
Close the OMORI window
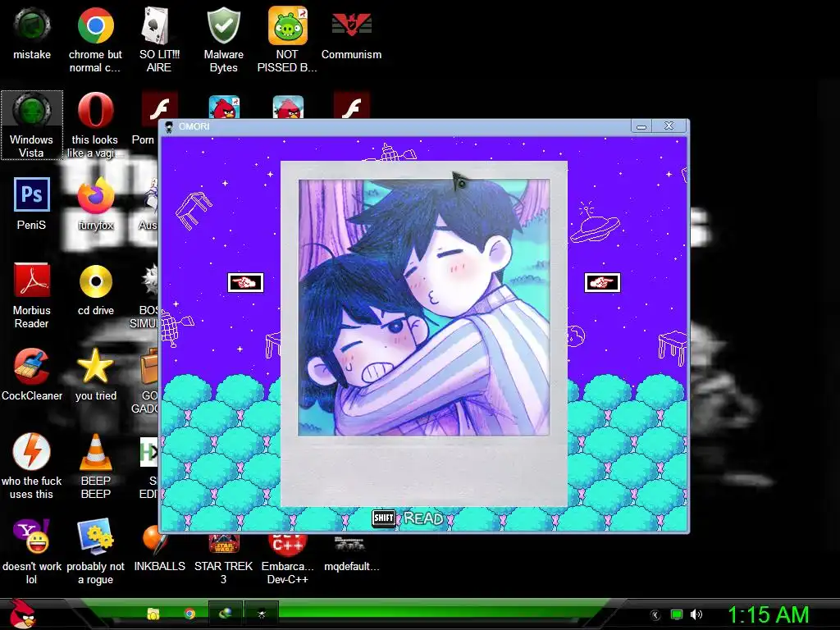(669, 126)
